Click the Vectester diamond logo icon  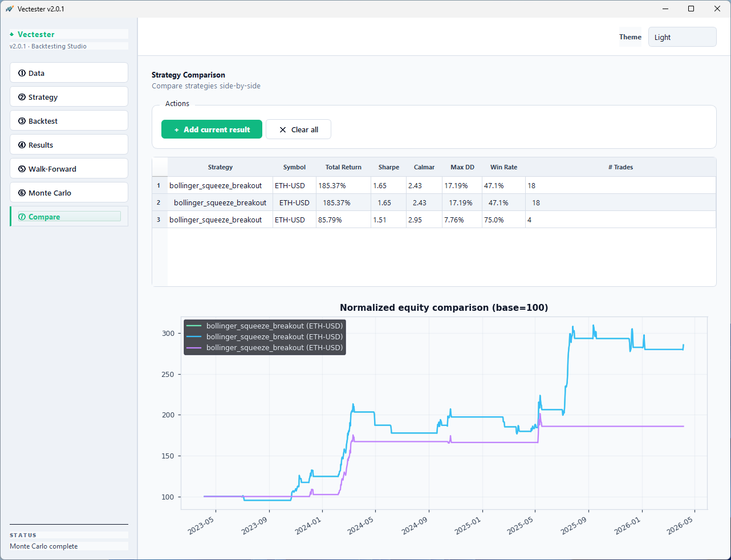tap(11, 34)
